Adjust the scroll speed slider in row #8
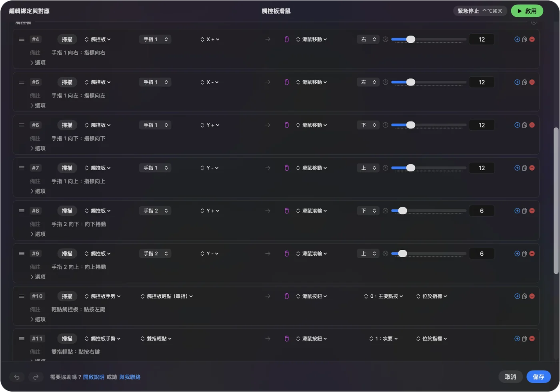The height and width of the screenshot is (392, 560). pyautogui.click(x=428, y=211)
